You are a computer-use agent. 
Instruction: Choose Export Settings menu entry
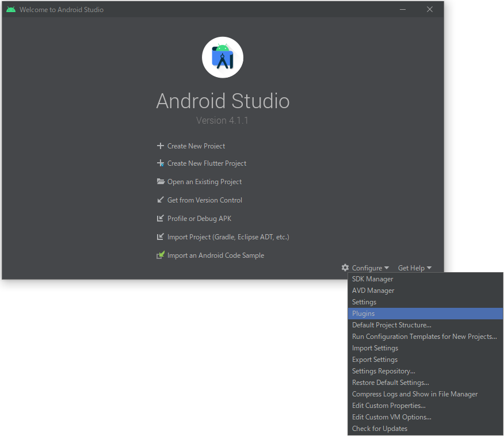[x=425, y=359]
